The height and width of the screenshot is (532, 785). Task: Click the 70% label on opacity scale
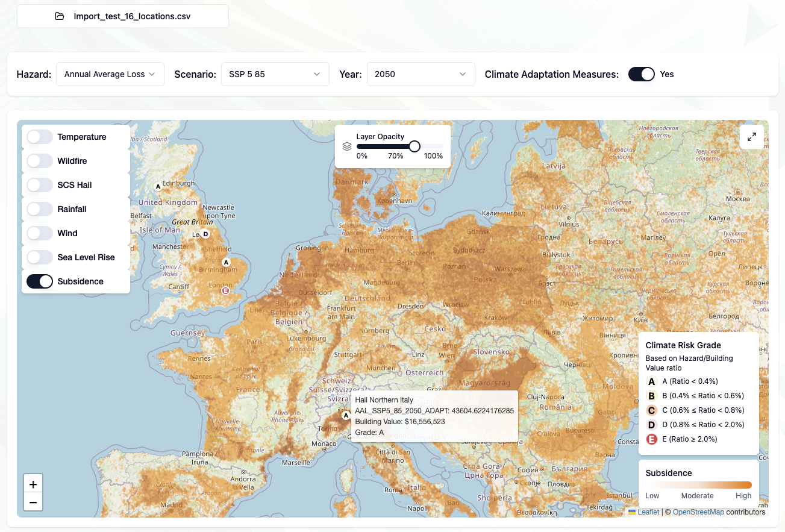[x=396, y=156]
